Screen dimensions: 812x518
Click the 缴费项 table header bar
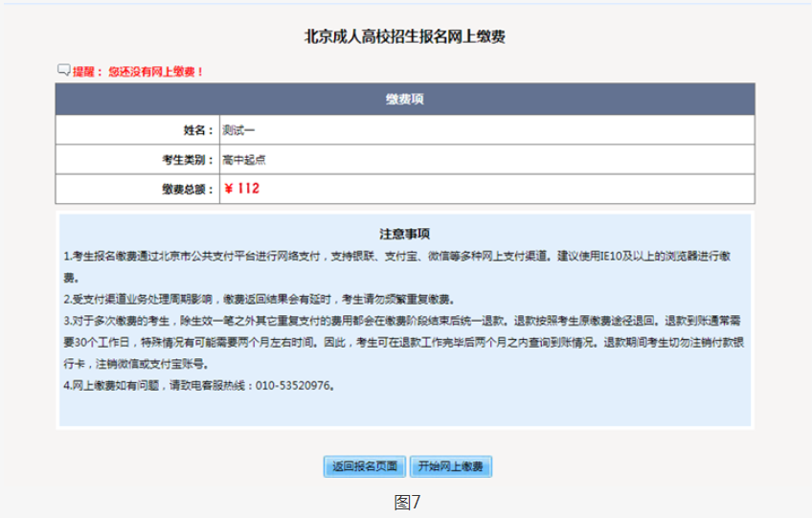point(405,99)
